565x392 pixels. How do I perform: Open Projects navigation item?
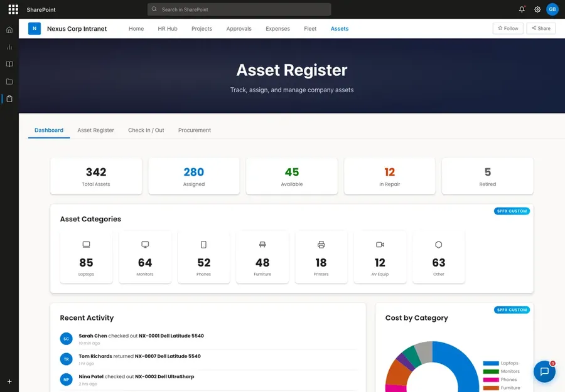202,28
